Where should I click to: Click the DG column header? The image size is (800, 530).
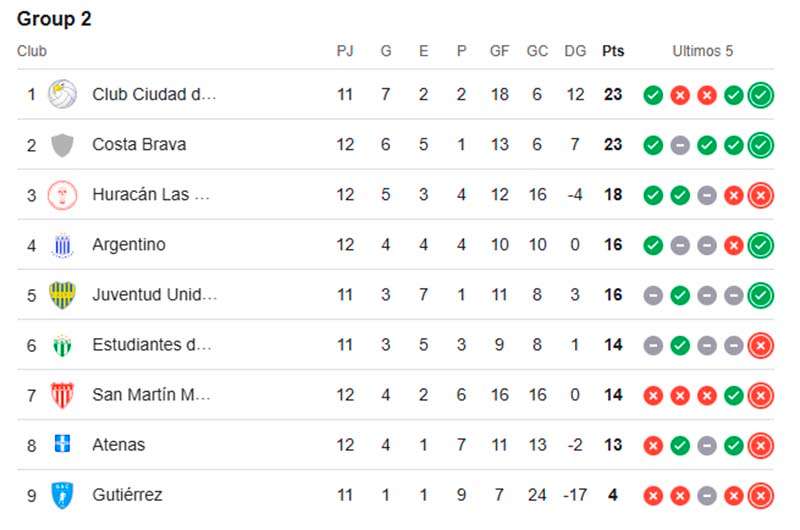click(x=575, y=51)
